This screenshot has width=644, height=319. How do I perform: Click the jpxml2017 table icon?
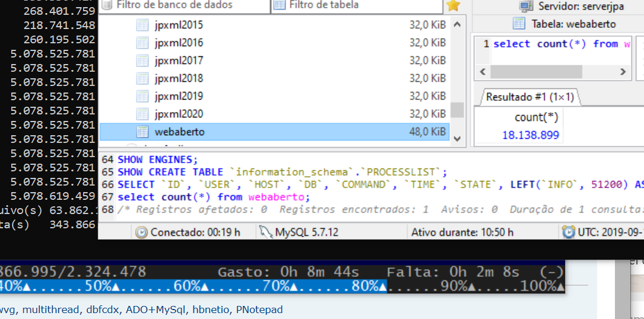(x=142, y=60)
